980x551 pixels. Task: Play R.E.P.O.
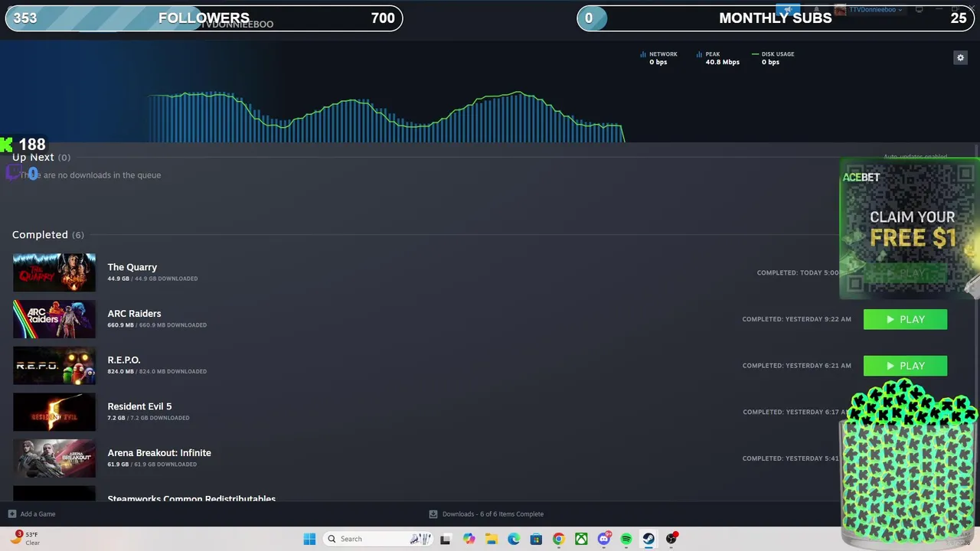pos(905,366)
